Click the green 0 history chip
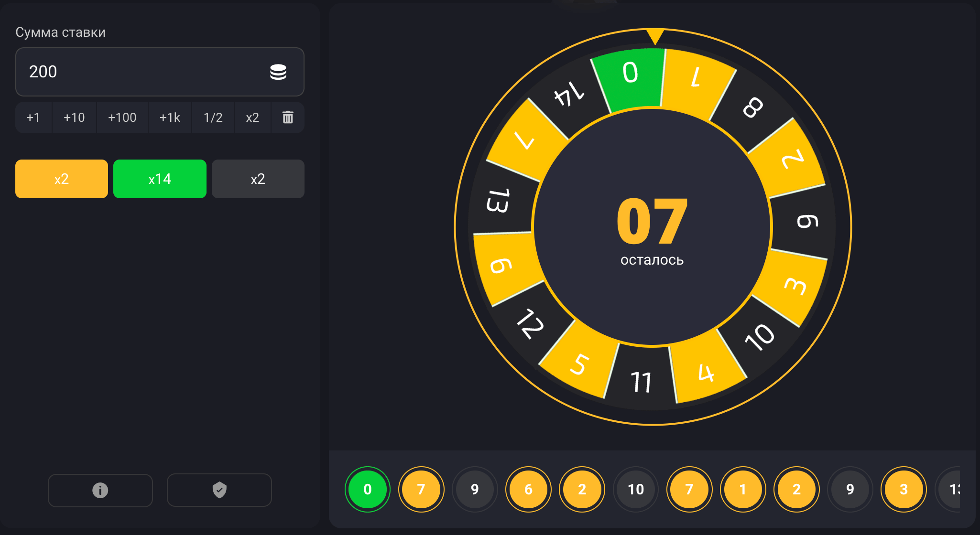 click(367, 489)
